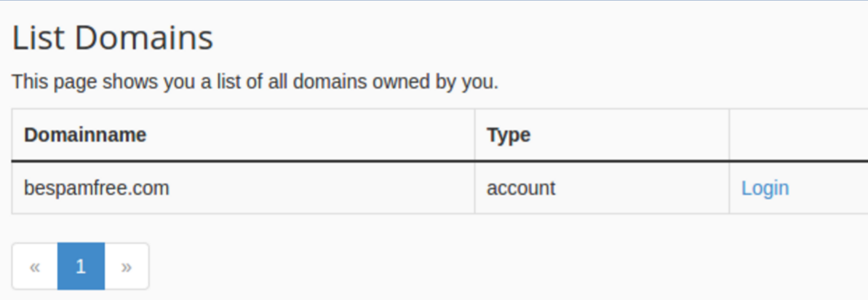Click the "account" type cell
The image size is (868, 300).
tap(521, 189)
